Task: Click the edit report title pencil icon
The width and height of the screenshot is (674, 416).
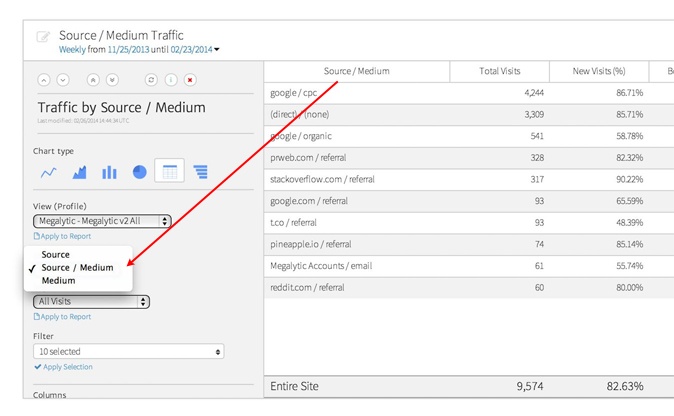Action: 43,37
